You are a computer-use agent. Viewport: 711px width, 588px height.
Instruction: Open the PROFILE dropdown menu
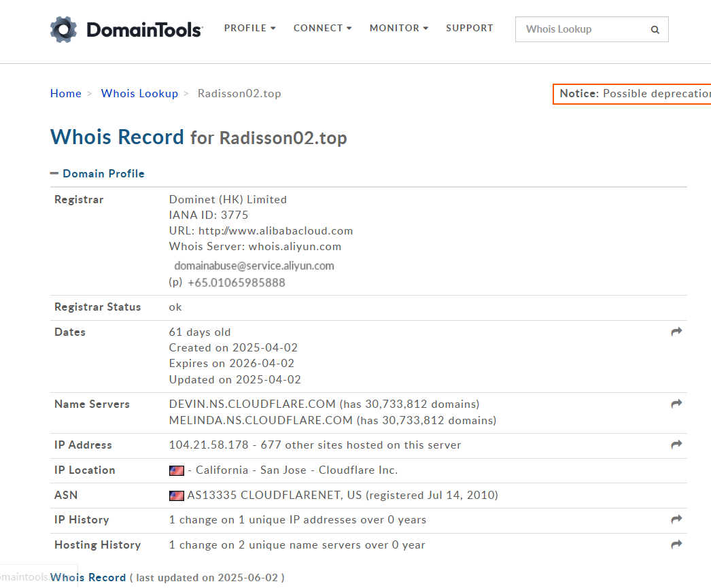pos(250,28)
